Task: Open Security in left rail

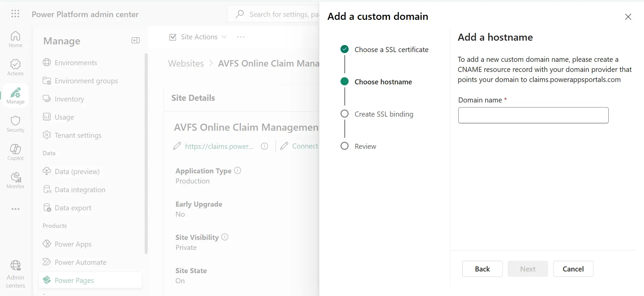Action: (x=15, y=124)
